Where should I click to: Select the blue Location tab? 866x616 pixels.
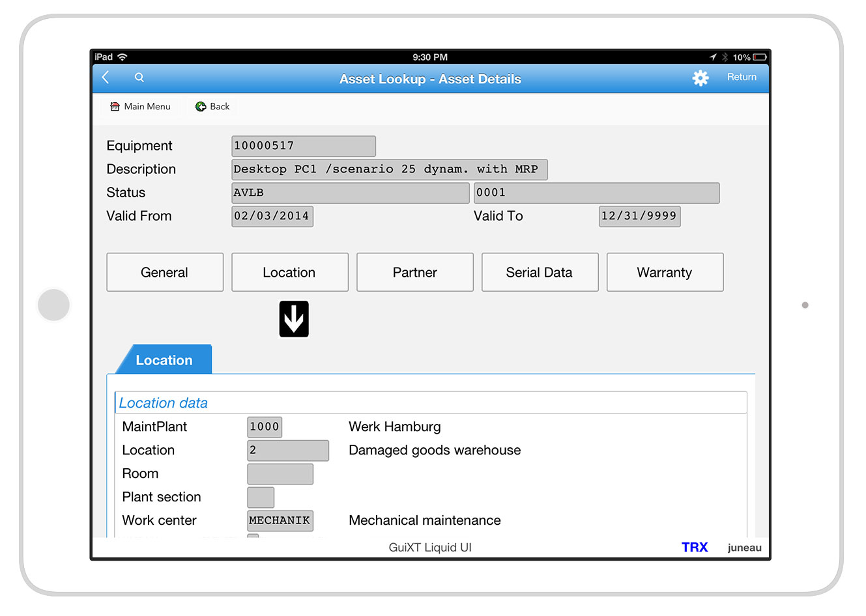164,360
